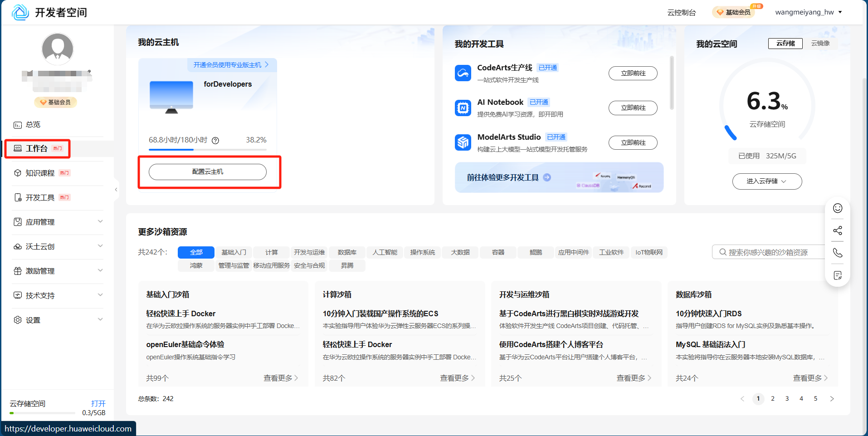Click the 前往体验更多开发工具 arrow icon
Screen dimensions: 868x436
click(547, 177)
